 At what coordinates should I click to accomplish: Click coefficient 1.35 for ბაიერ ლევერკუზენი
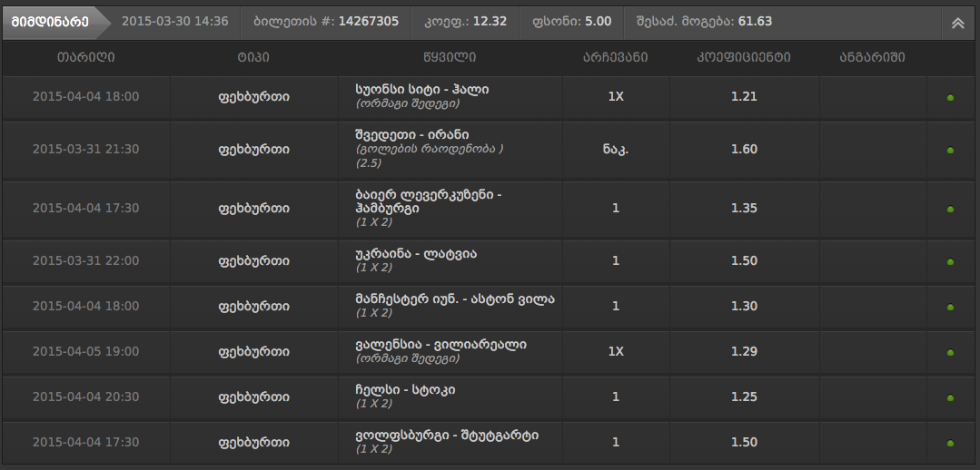pos(744,209)
